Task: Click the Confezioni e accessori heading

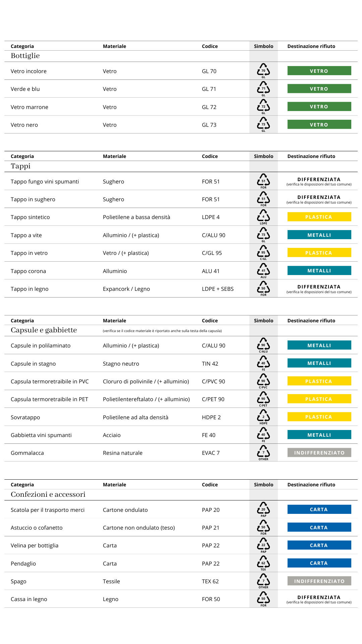Action: [x=48, y=494]
